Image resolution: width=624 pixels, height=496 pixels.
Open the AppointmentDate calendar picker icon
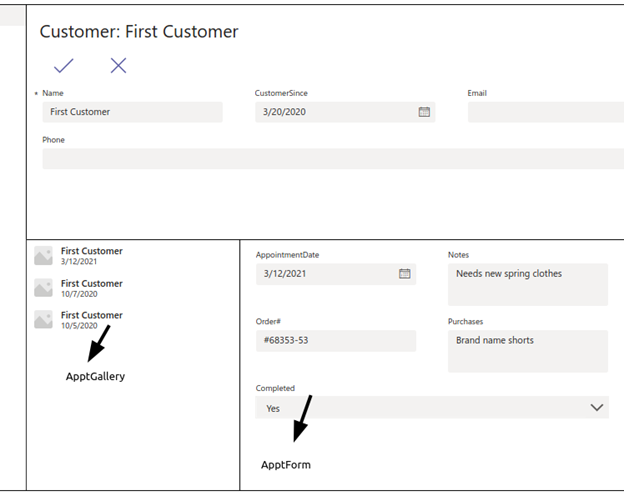405,273
